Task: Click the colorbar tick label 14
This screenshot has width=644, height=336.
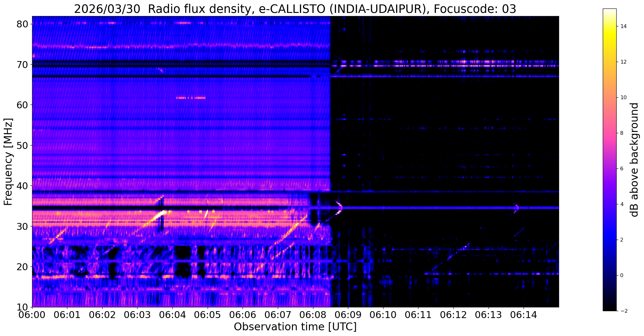Action: [623, 26]
